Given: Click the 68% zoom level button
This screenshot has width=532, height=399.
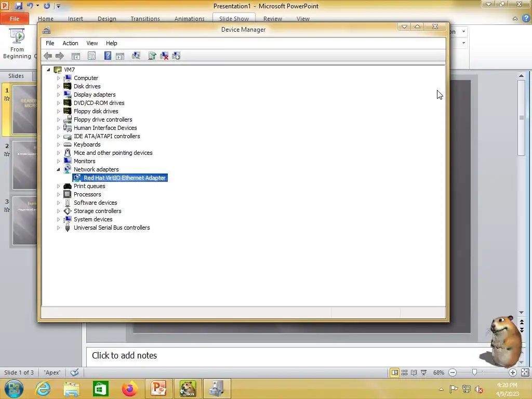Looking at the screenshot, I should [x=438, y=373].
